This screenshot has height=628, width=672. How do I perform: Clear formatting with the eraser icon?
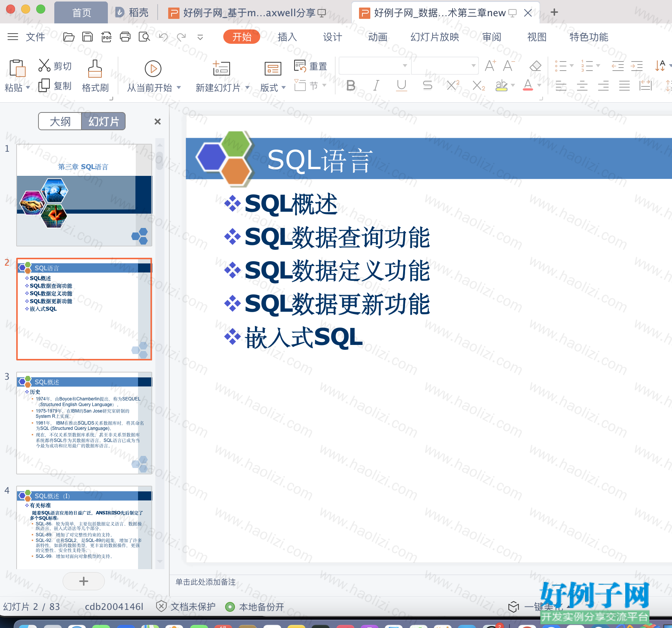coord(535,66)
